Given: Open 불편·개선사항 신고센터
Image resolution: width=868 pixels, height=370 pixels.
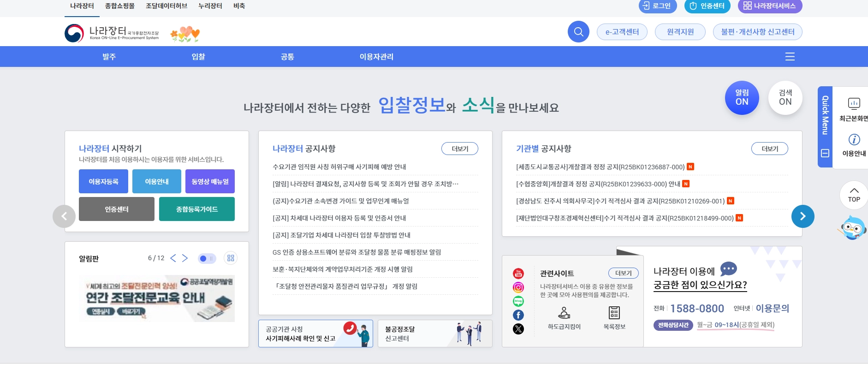Looking at the screenshot, I should pyautogui.click(x=758, y=32).
